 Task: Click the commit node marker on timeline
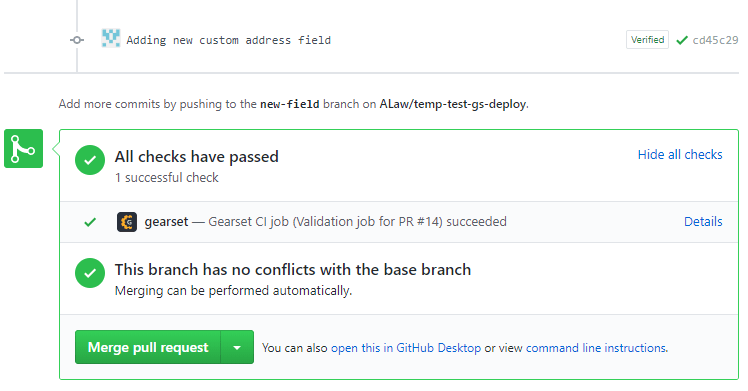[x=77, y=40]
